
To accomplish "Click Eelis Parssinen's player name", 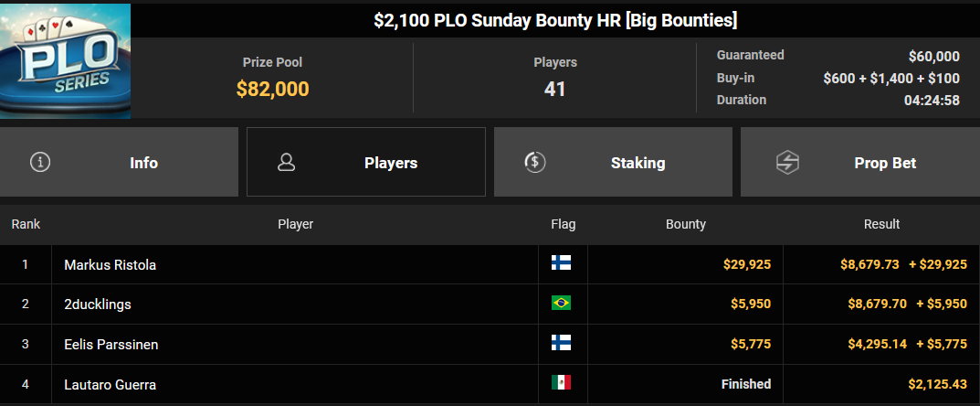I will pyautogui.click(x=111, y=345).
